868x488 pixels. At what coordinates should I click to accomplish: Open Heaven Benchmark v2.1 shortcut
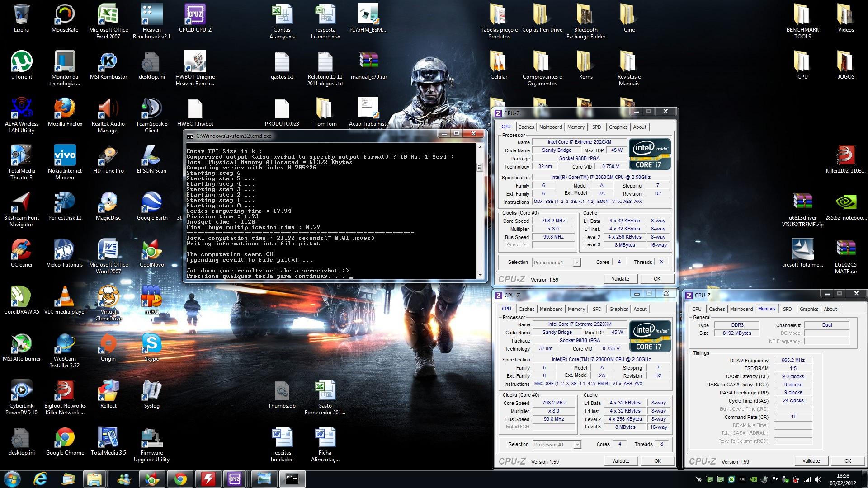[x=151, y=22]
